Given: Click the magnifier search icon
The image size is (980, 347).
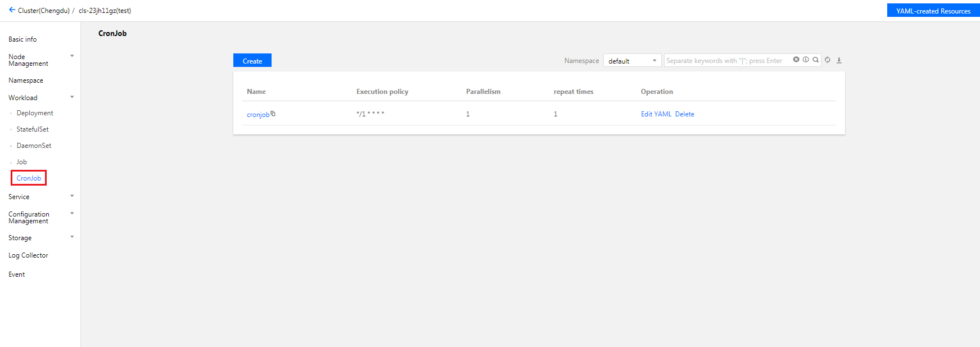Looking at the screenshot, I should [x=815, y=60].
